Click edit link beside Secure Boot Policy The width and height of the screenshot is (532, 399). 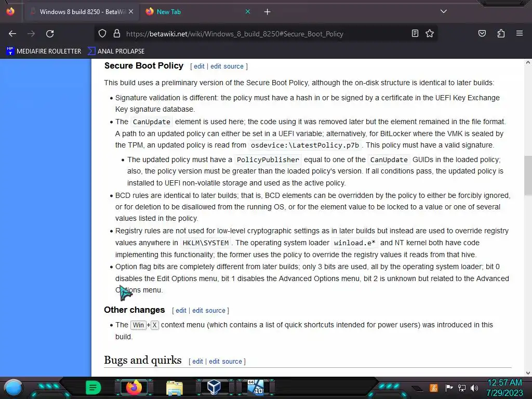(x=199, y=66)
